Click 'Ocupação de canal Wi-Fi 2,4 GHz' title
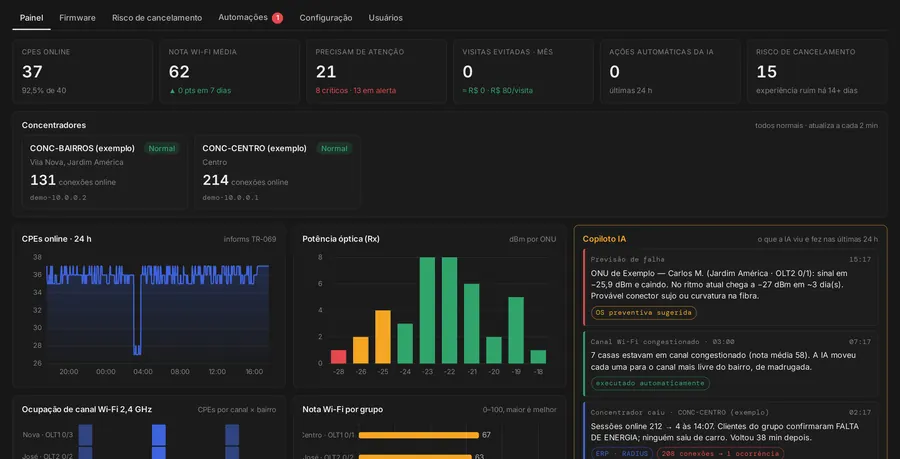This screenshot has height=459, width=900. point(87,409)
